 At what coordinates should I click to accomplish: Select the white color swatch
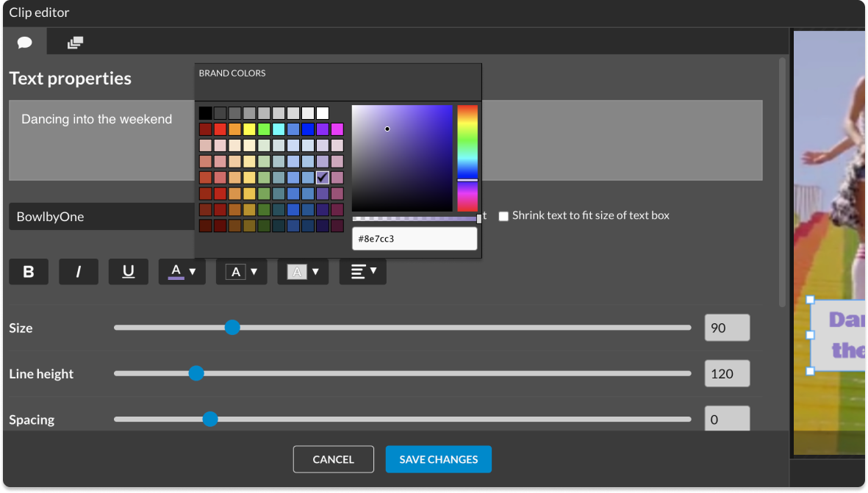(323, 113)
